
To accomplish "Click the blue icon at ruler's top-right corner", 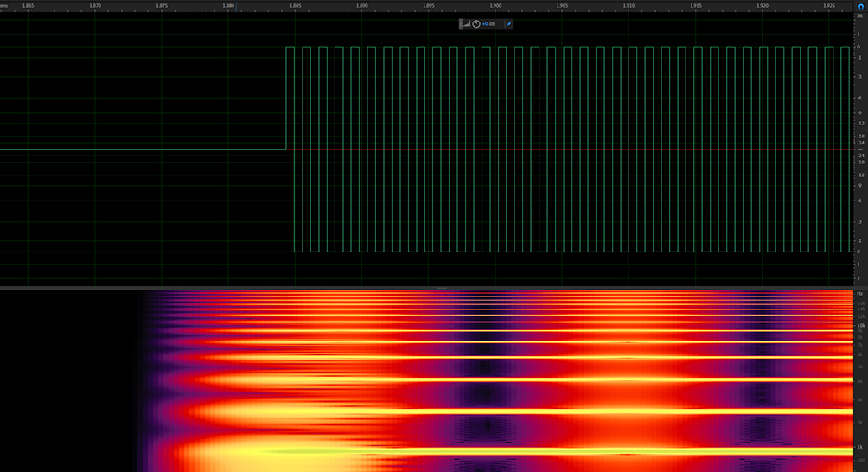I will (x=860, y=5).
